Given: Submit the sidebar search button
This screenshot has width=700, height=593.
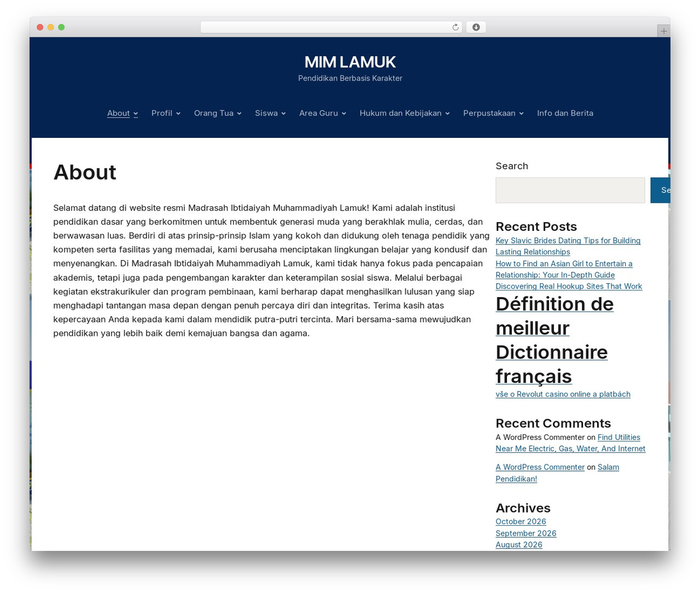Looking at the screenshot, I should click(660, 190).
